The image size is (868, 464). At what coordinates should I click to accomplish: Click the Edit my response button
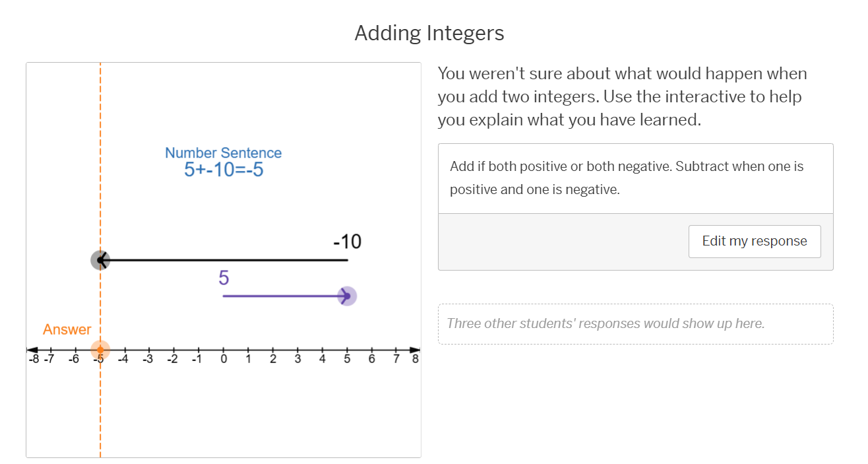755,241
